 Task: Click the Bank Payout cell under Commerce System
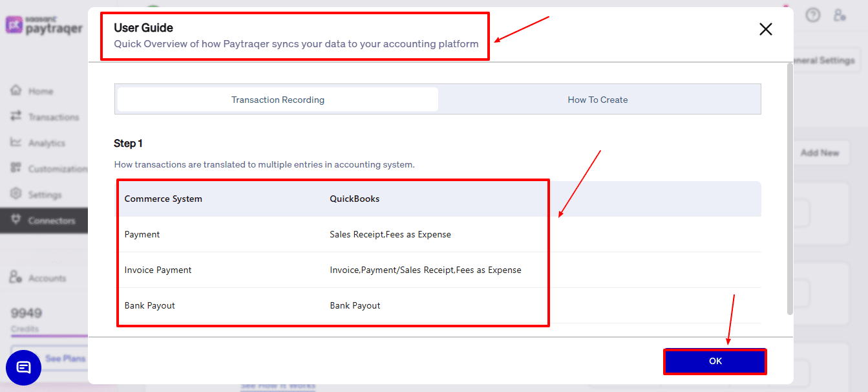[150, 305]
